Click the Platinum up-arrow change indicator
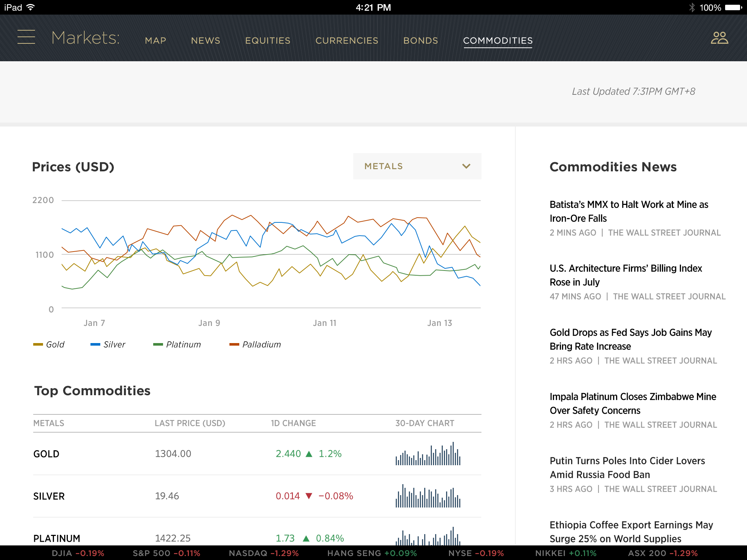Image resolution: width=747 pixels, height=560 pixels. pyautogui.click(x=306, y=538)
